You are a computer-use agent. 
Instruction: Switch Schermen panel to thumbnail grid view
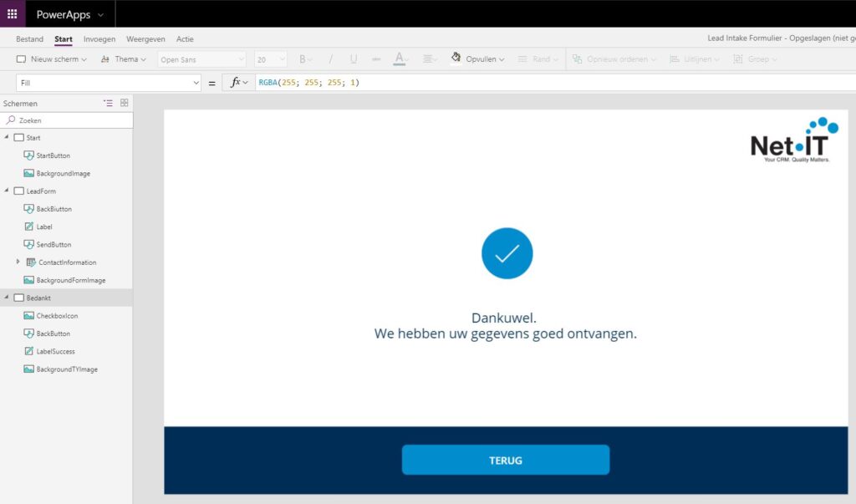125,103
